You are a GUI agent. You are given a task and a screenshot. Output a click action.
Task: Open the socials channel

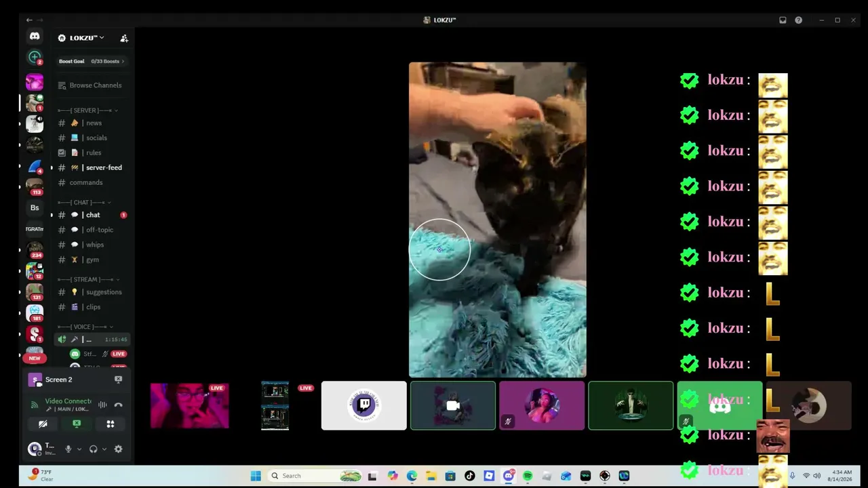point(92,138)
